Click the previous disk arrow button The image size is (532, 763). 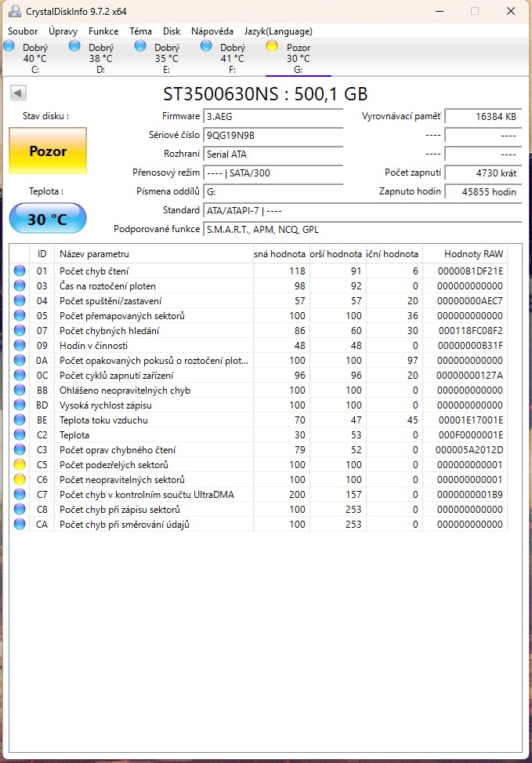click(18, 93)
